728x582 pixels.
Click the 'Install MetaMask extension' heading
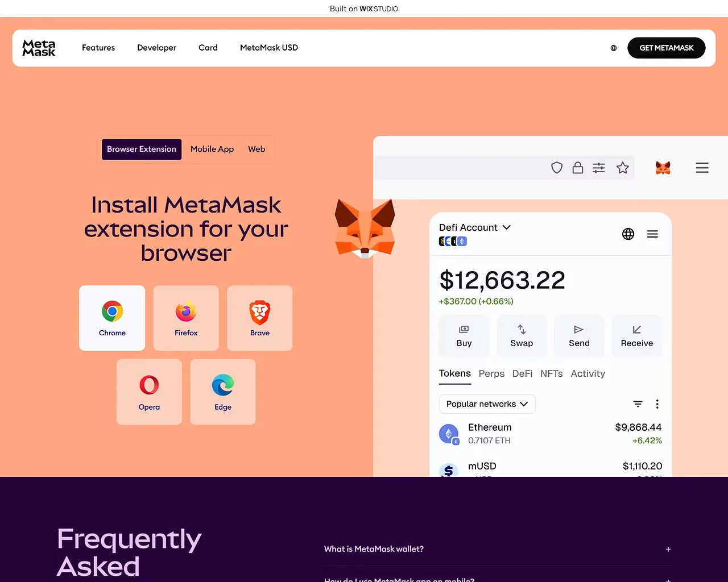pos(186,228)
